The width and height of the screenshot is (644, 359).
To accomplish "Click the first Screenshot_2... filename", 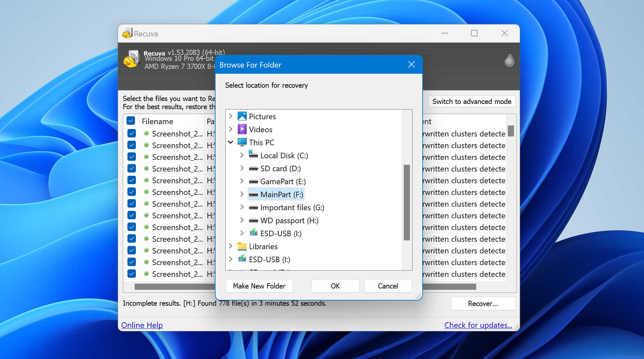I will [x=177, y=134].
